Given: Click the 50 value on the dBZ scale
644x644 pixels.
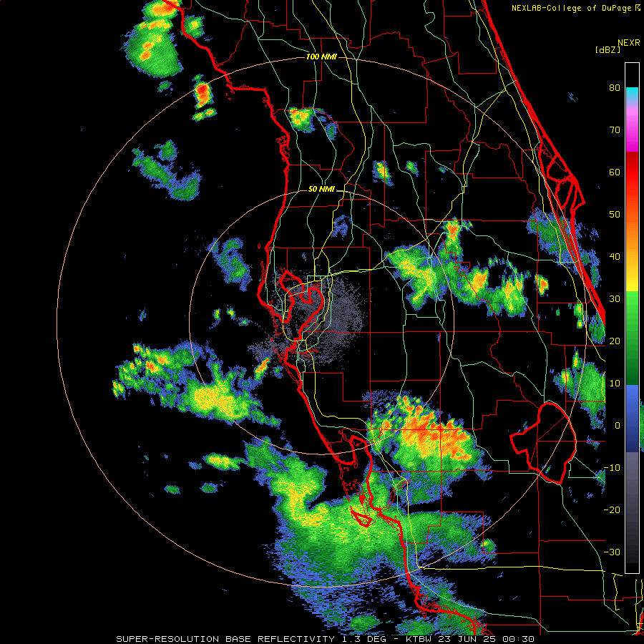Looking at the screenshot, I should (615, 215).
